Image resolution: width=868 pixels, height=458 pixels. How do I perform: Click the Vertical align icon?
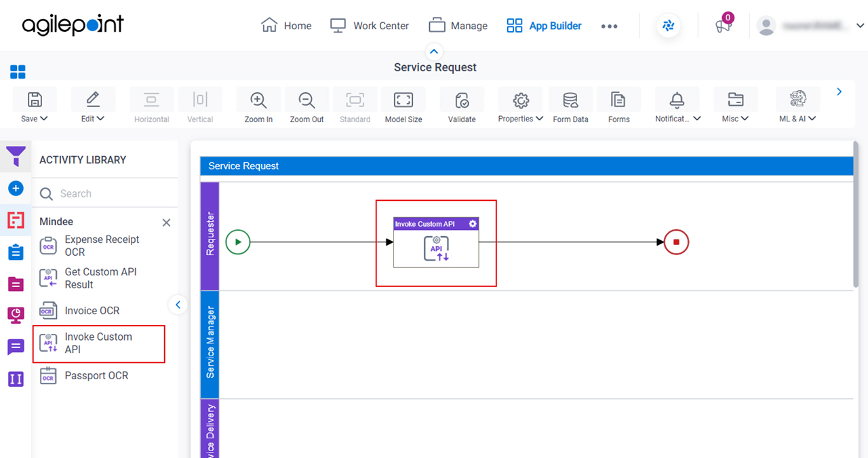(200, 100)
